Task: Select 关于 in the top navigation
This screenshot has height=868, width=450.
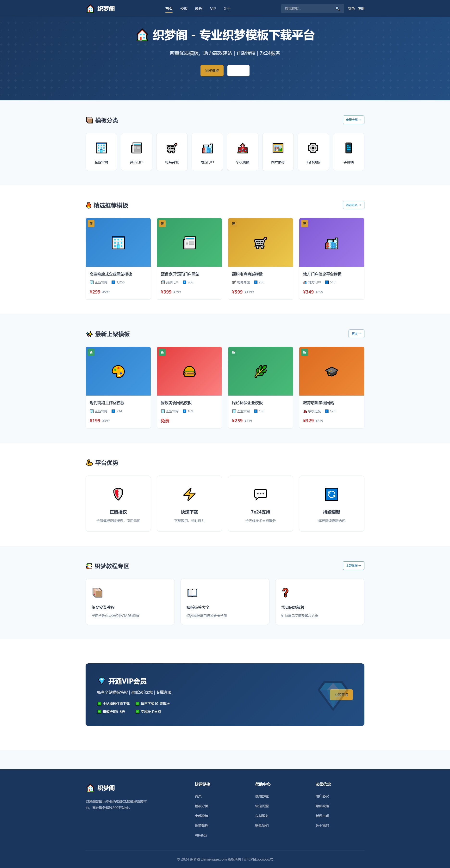Action: pos(227,8)
